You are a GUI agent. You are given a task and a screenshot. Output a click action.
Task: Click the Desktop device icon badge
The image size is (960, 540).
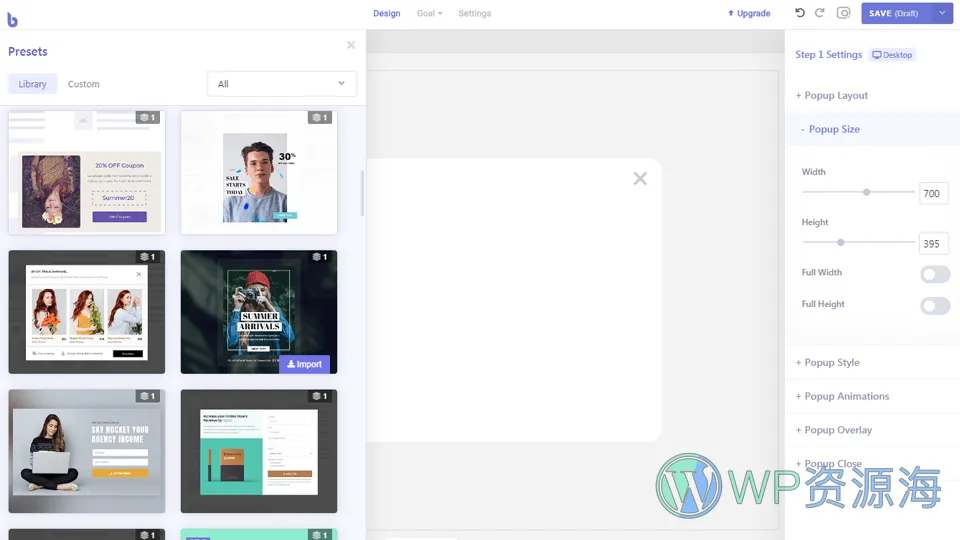892,55
